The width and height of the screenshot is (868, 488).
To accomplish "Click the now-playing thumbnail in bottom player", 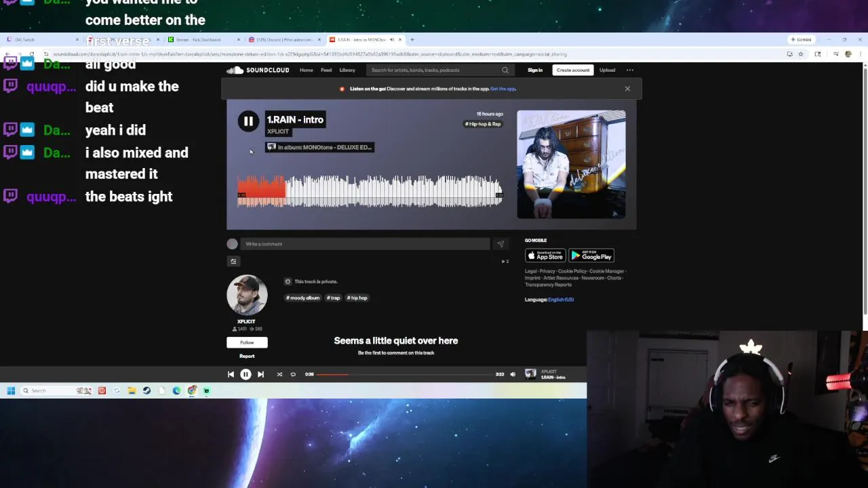I will (530, 374).
